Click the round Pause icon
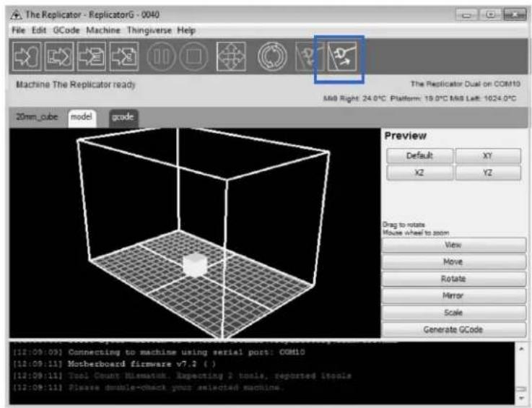This screenshot has height=408, width=532. 161,56
